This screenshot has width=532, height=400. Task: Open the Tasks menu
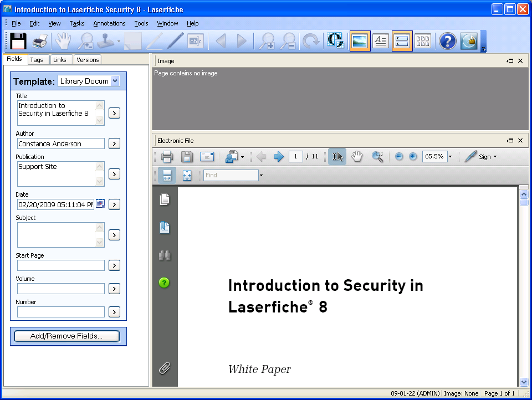(77, 23)
